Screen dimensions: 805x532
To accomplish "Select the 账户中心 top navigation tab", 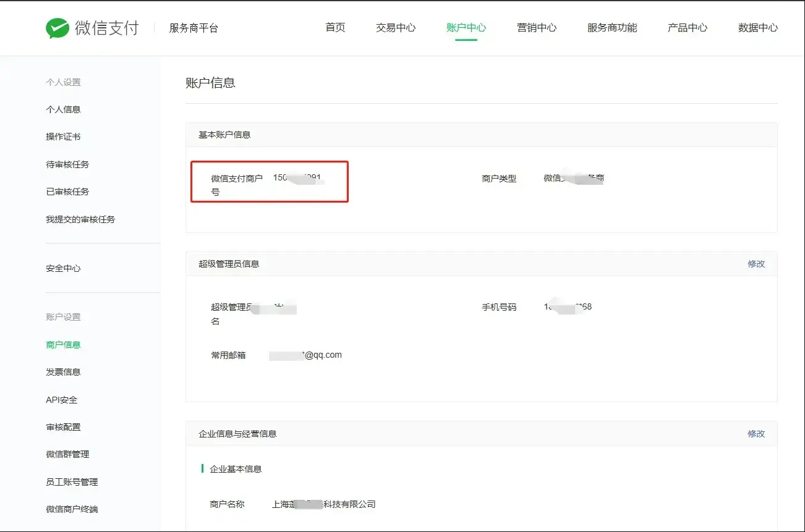I will tap(466, 28).
